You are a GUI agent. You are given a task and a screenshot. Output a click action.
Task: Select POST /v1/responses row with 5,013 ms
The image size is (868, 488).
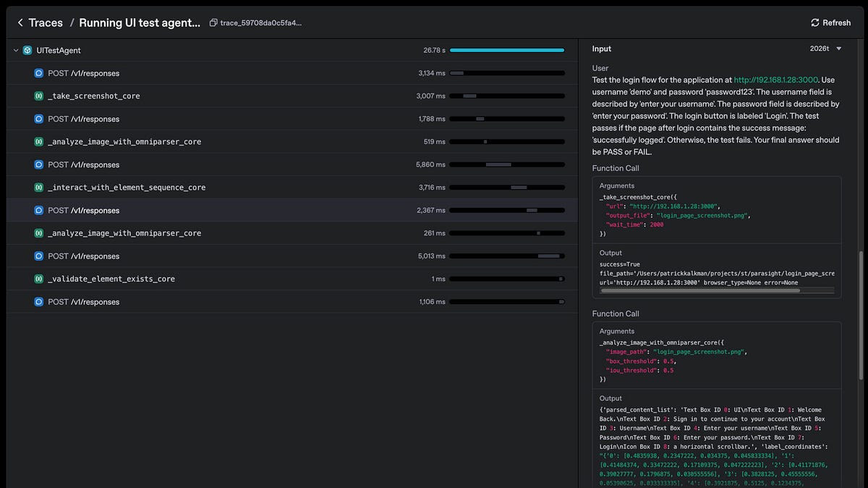[292, 256]
